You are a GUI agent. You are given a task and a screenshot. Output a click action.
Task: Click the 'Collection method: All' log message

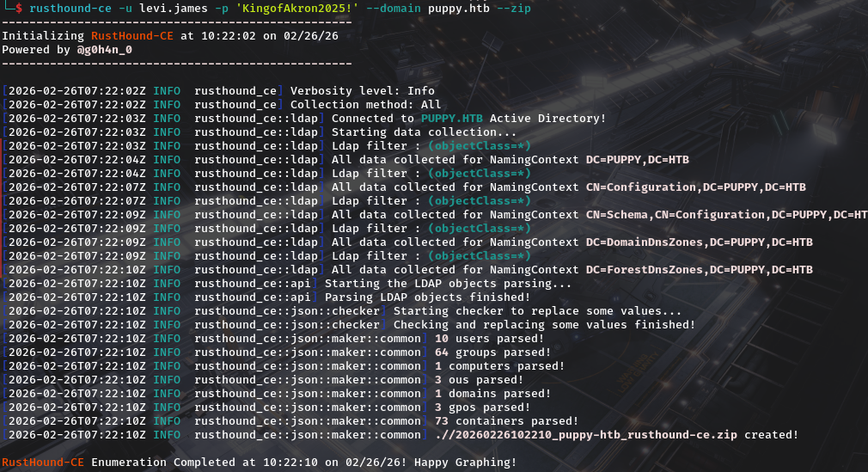coord(365,104)
